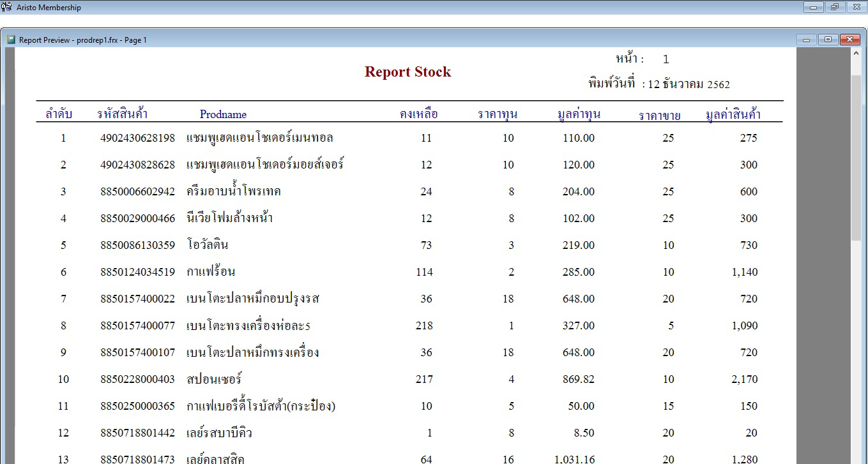
Task: Click product code 8850157400107
Action: [137, 352]
